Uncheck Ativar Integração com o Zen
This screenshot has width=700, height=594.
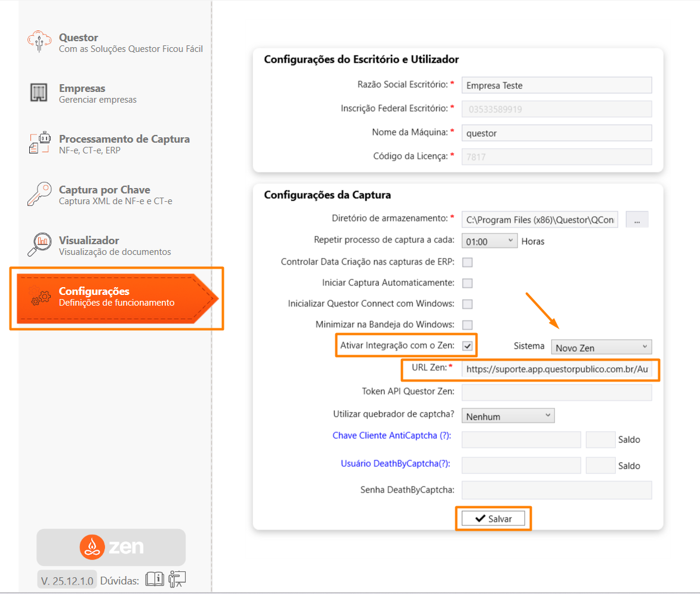[x=467, y=346]
